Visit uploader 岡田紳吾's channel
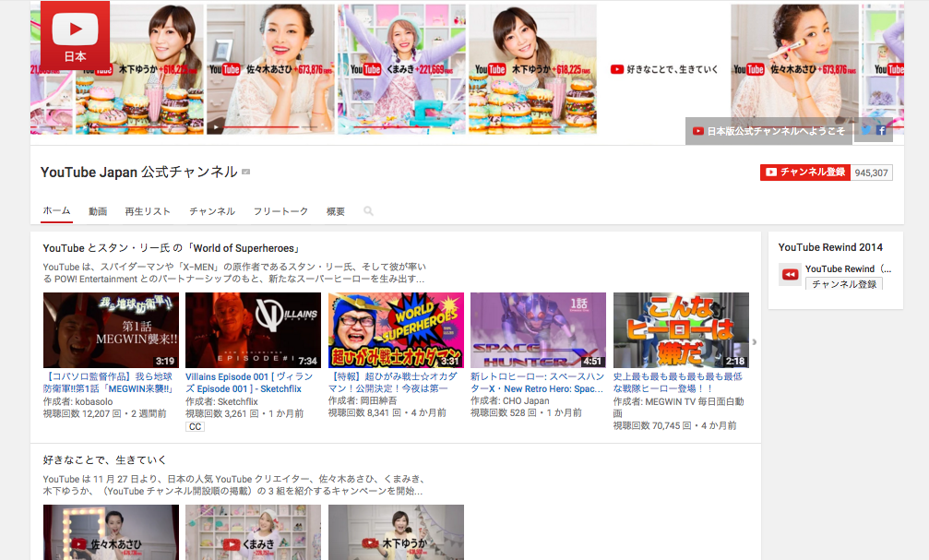929x560 pixels. coord(378,400)
